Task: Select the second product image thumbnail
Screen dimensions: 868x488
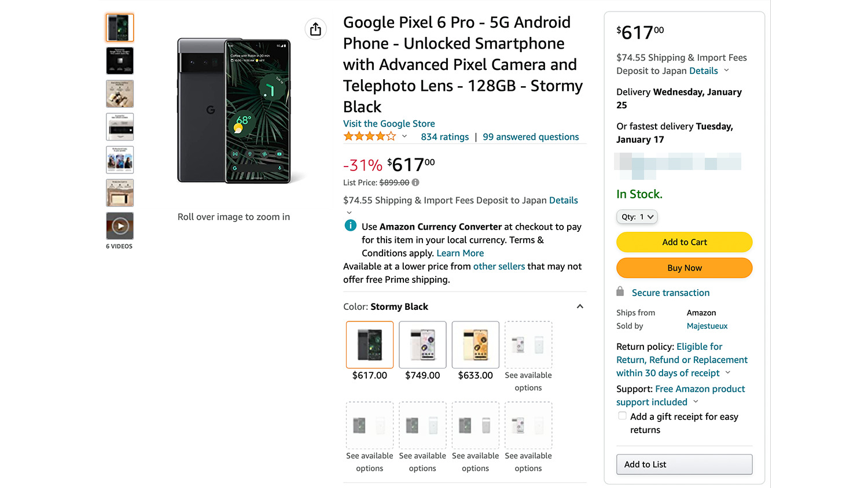Action: (x=120, y=61)
